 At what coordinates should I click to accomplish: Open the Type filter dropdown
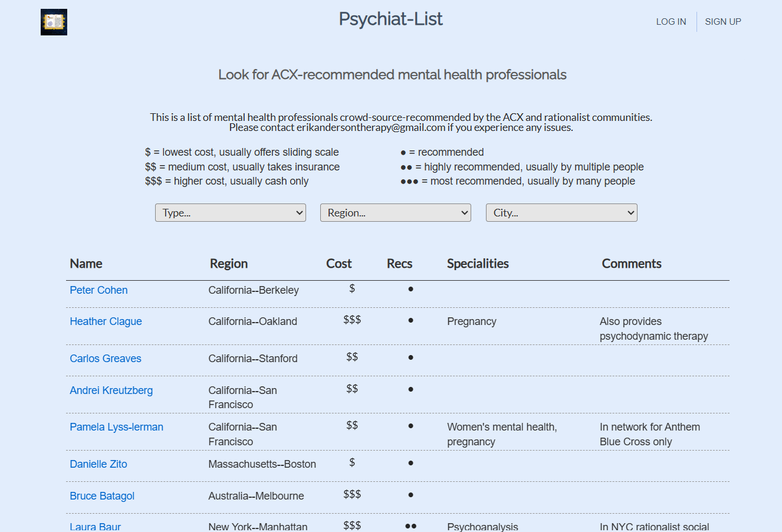click(230, 212)
